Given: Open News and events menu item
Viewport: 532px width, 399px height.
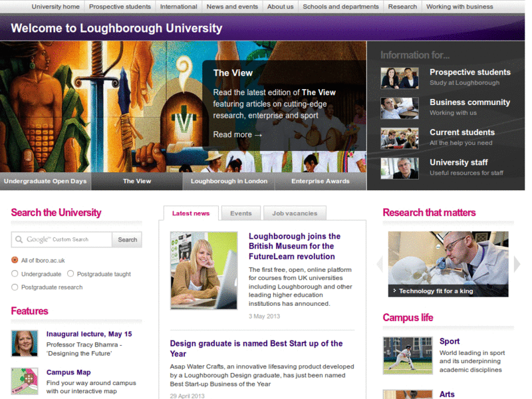Looking at the screenshot, I should point(232,7).
